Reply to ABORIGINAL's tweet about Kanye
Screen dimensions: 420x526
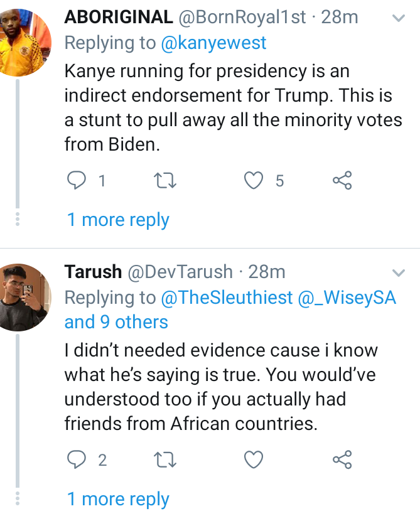tap(77, 180)
